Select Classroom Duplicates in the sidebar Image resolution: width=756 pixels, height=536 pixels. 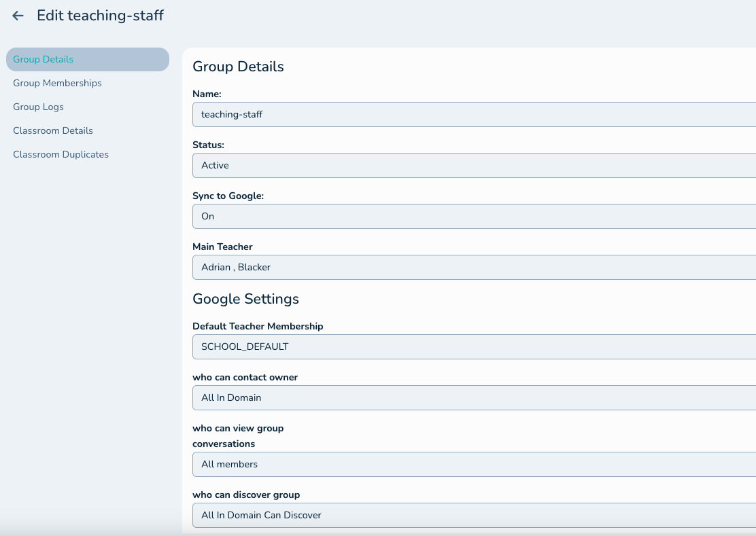61,154
